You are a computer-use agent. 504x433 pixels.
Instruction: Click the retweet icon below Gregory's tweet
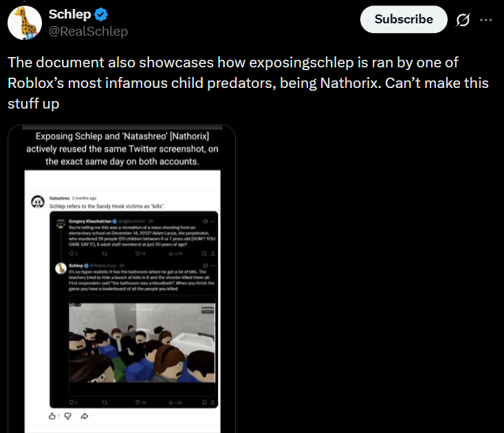click(x=105, y=253)
